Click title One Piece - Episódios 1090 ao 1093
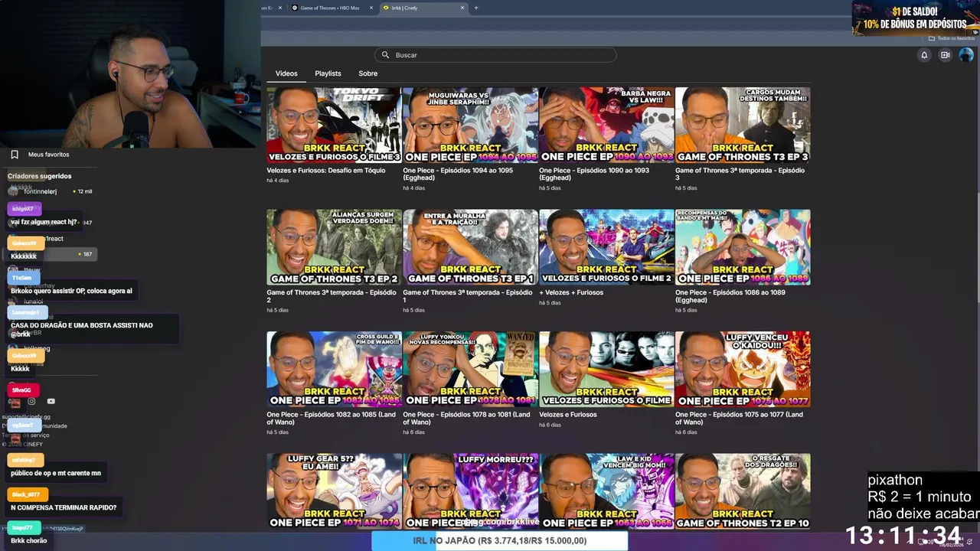 pyautogui.click(x=594, y=174)
